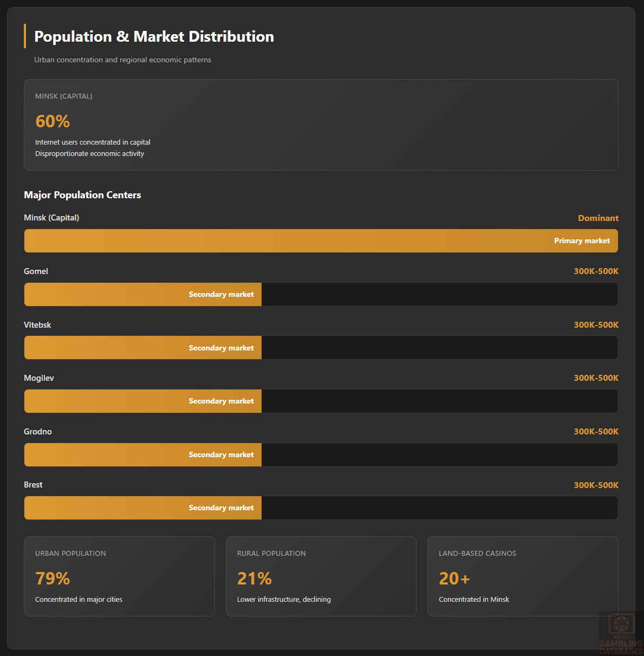
Task: Select the Vitebsk city label
Action: tap(37, 325)
